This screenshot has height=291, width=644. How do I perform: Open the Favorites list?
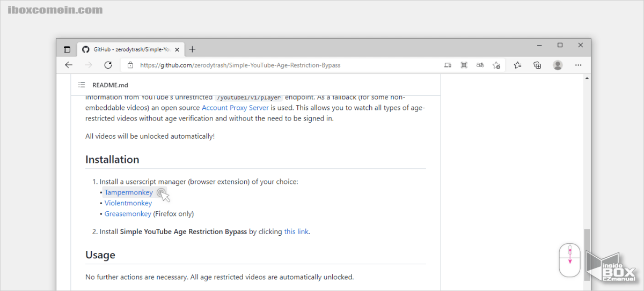coord(517,65)
